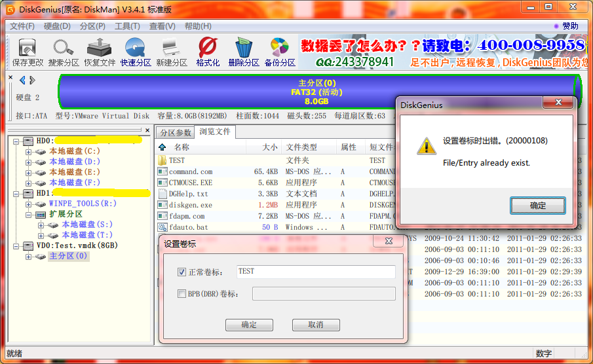Viewport: 593px width, 364px height.
Task: Go to previous disk with left arrow
Action: (x=22, y=80)
